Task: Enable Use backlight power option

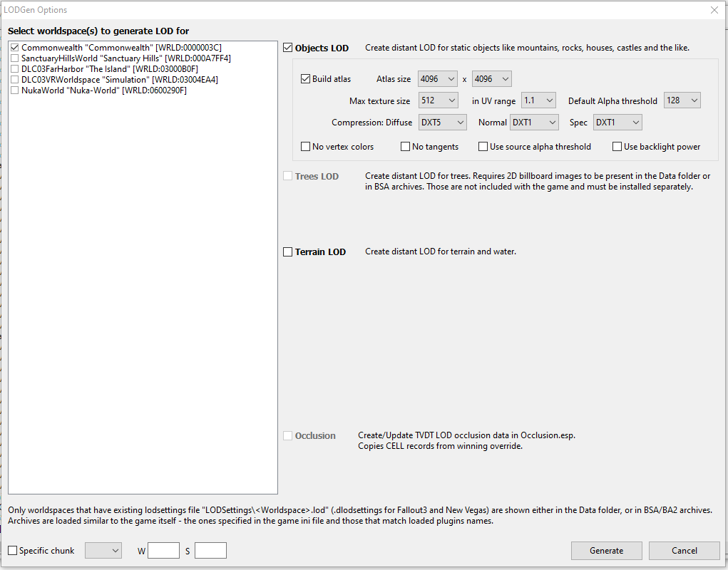Action: 617,147
